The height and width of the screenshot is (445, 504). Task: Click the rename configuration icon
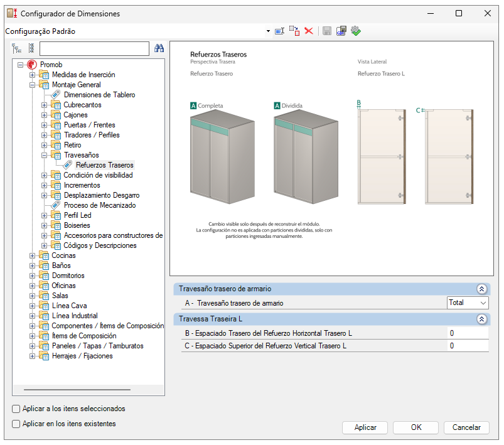(280, 31)
